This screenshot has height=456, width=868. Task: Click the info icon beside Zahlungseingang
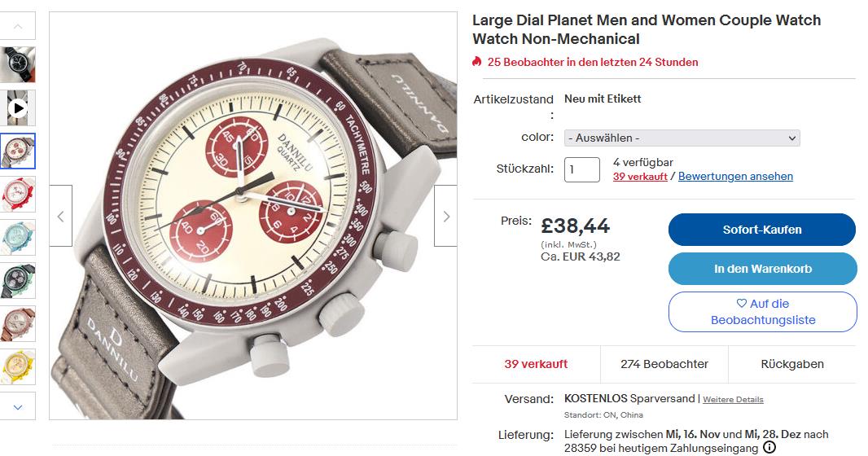point(769,448)
